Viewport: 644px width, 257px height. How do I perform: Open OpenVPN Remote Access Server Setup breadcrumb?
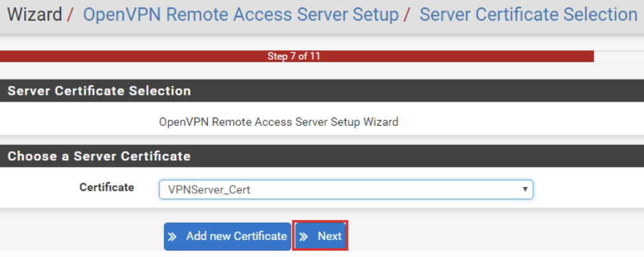[241, 15]
